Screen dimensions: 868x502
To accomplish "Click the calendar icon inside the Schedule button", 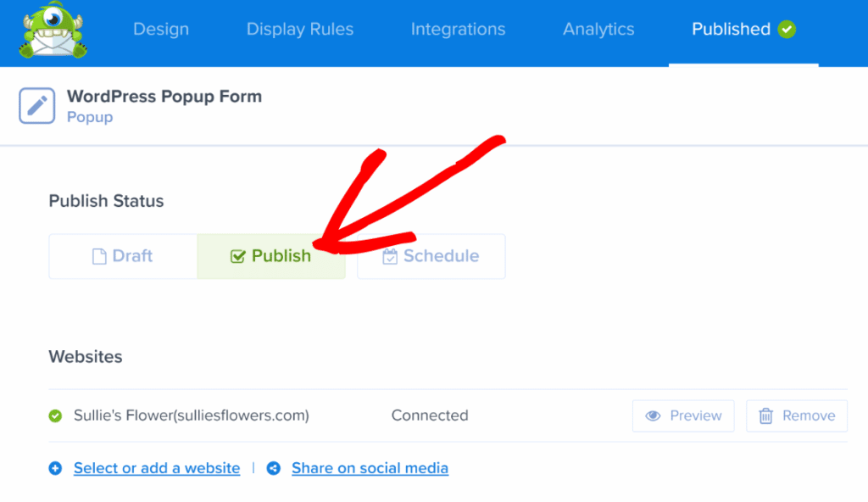I will [390, 256].
